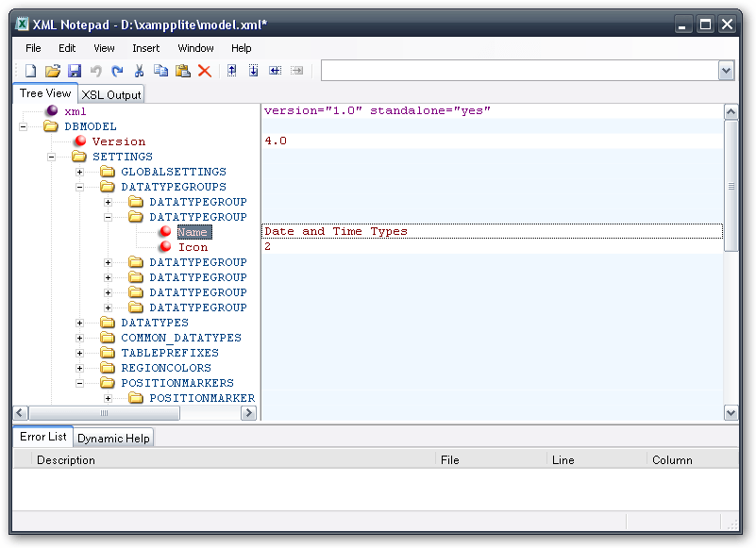Collapse the SETTINGS node

(52, 157)
